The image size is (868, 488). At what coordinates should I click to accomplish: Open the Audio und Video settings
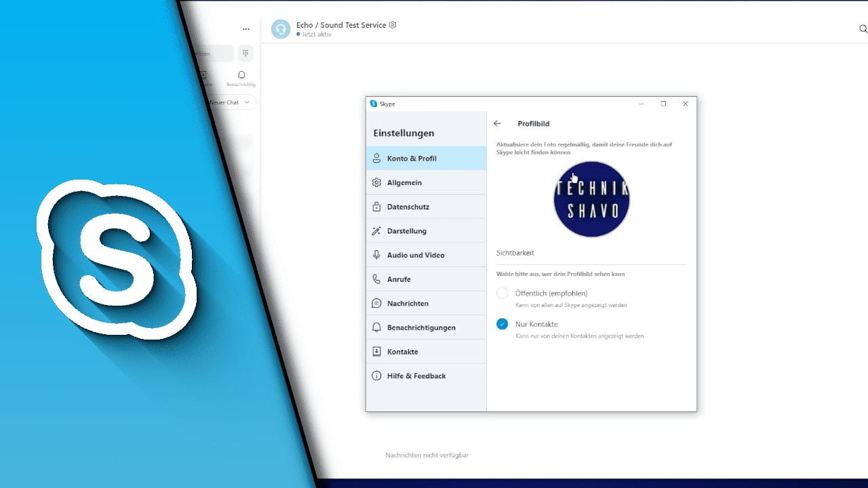[426, 255]
